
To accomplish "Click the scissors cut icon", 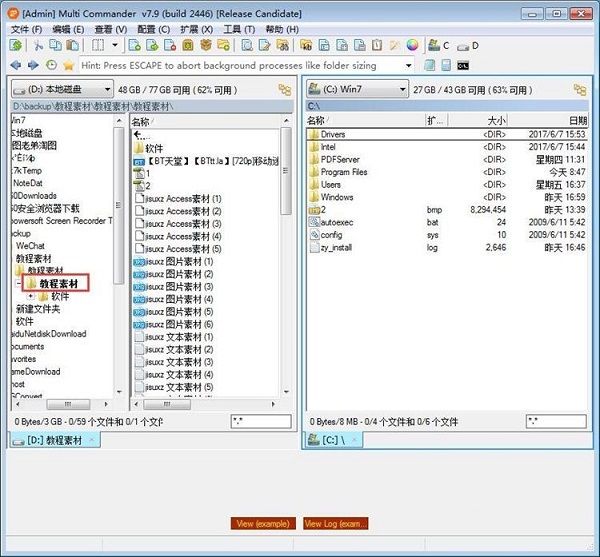I will 39,46.
